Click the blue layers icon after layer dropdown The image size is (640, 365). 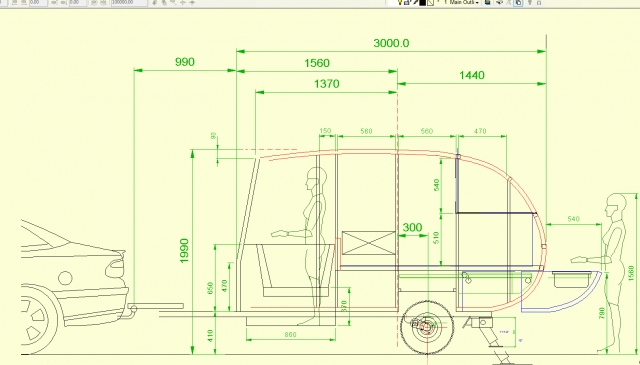[487, 2]
